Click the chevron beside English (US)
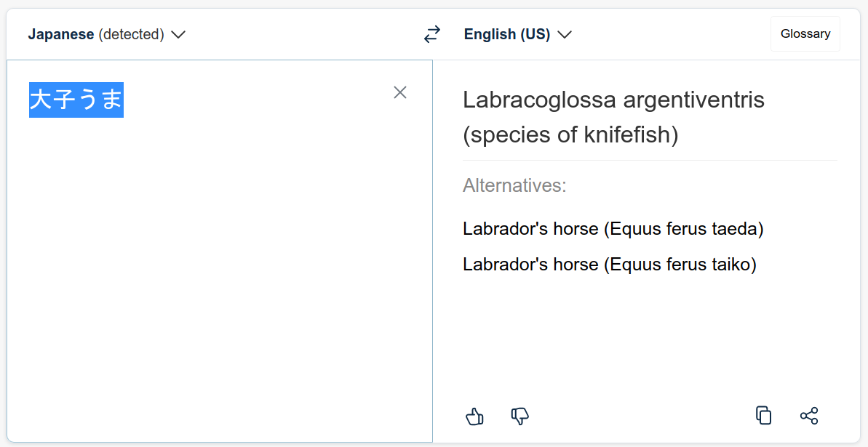This screenshot has height=447, width=868. 565,34
